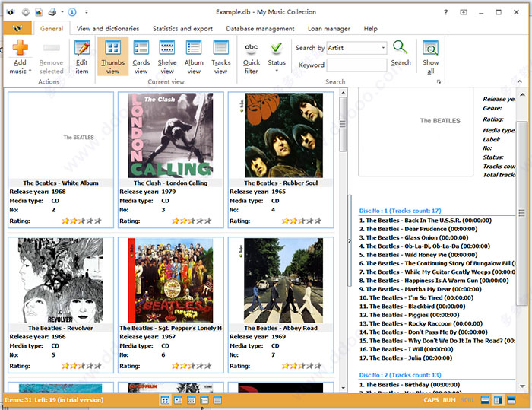Click the help question mark icon
Image resolution: width=532 pixels, height=410 pixels.
click(446, 12)
